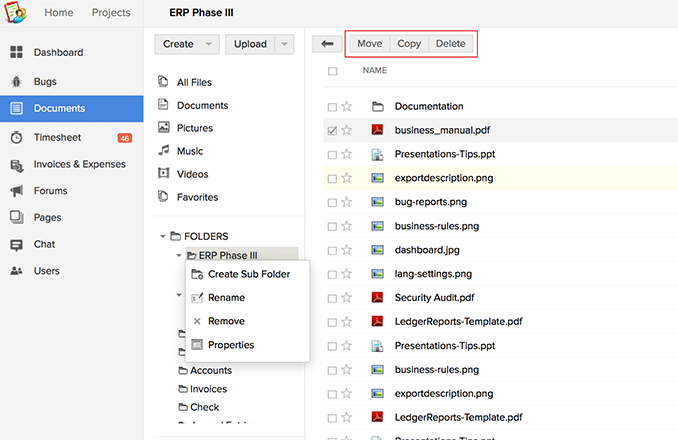The height and width of the screenshot is (440, 678).
Task: Click the Delete button
Action: click(450, 44)
